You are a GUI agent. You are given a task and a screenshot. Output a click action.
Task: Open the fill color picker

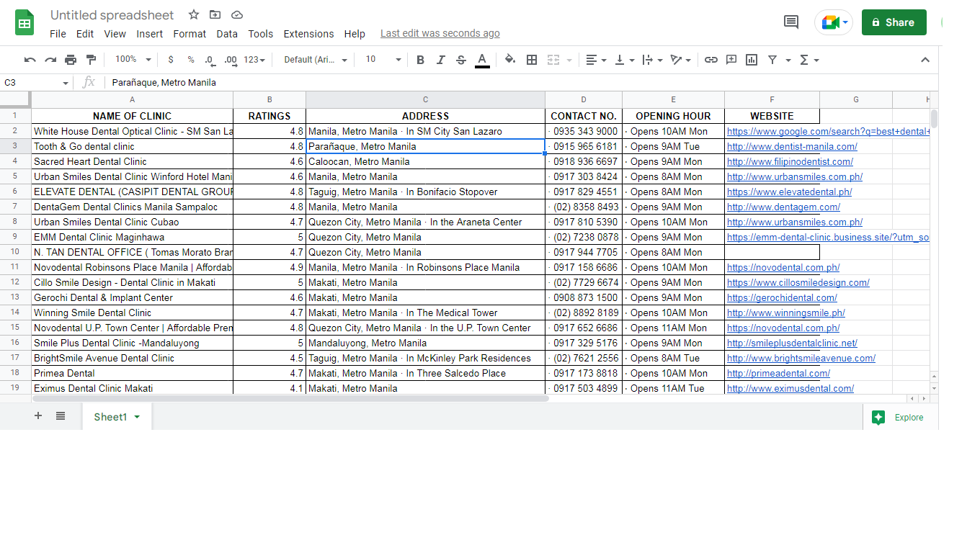[510, 60]
